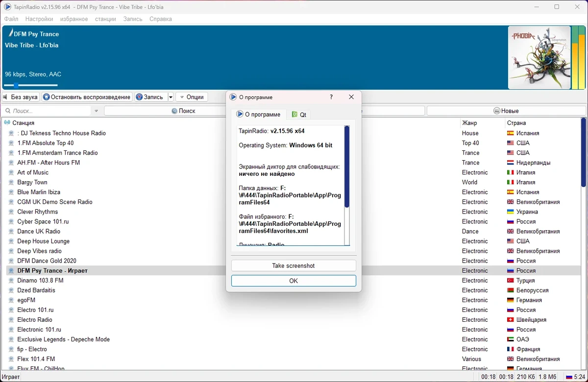Click the Switzerland flag in Electro Radio row
The image size is (588, 382).
pyautogui.click(x=510, y=320)
